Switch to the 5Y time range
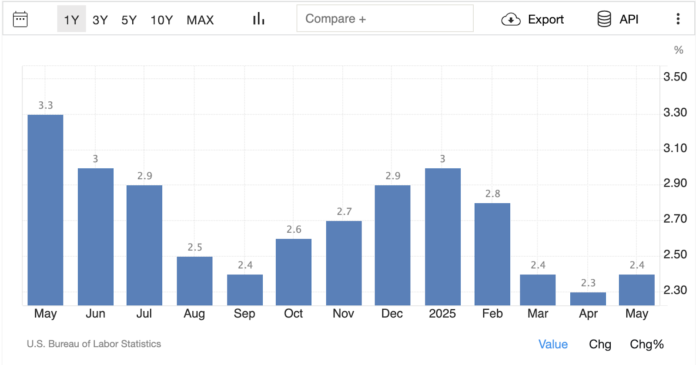The width and height of the screenshot is (696, 365). [129, 20]
